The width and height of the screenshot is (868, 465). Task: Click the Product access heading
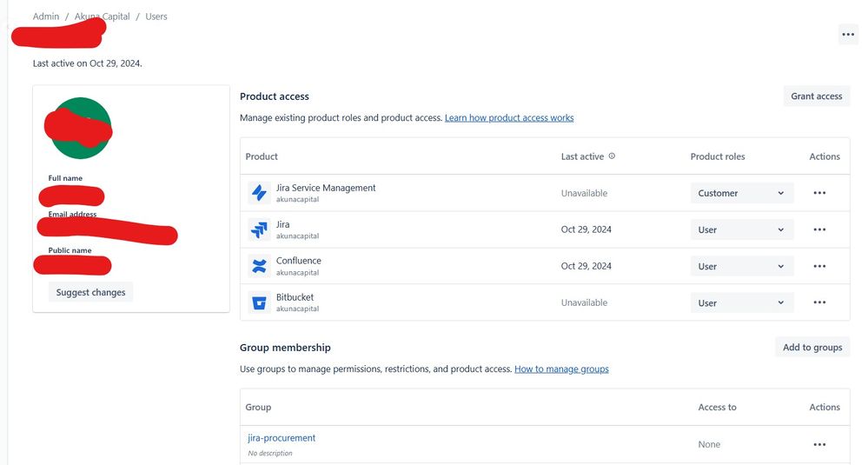274,96
